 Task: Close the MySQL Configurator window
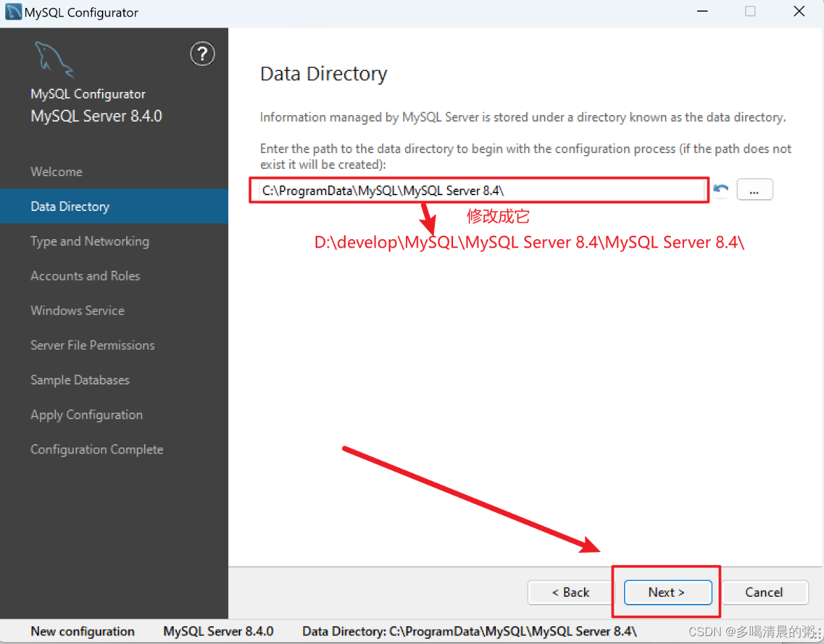799,12
